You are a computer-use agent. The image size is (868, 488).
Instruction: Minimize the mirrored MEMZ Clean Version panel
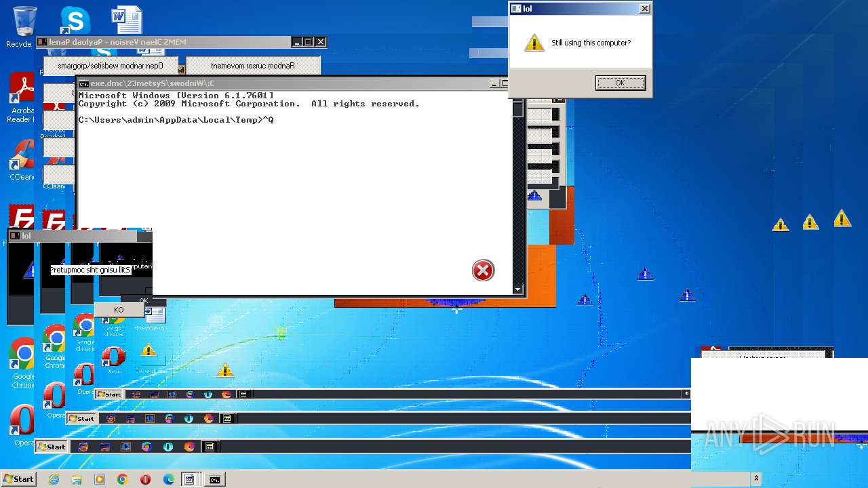[297, 42]
